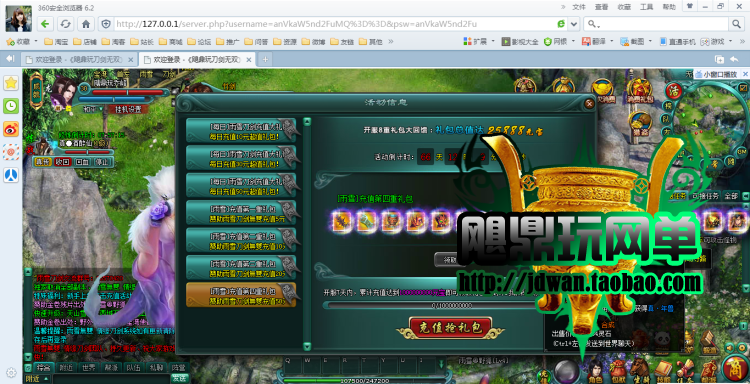Switch to the 队伍 chat channel tab
This screenshot has height=384, width=750.
pos(133,368)
